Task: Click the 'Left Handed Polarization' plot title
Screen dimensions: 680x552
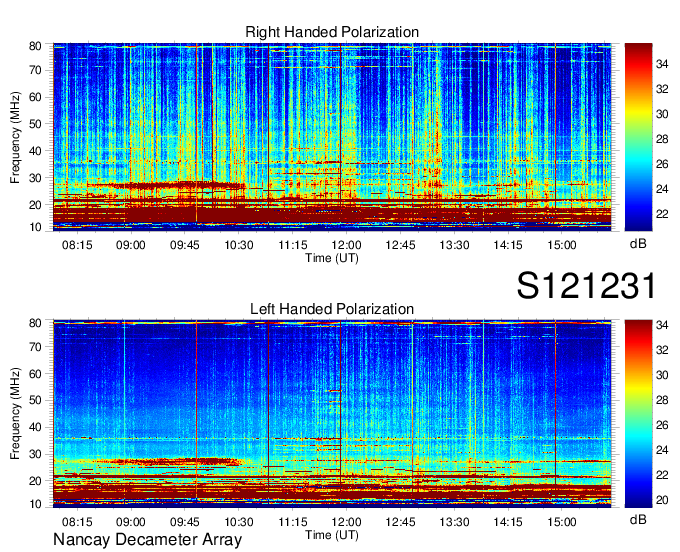Action: [332, 309]
